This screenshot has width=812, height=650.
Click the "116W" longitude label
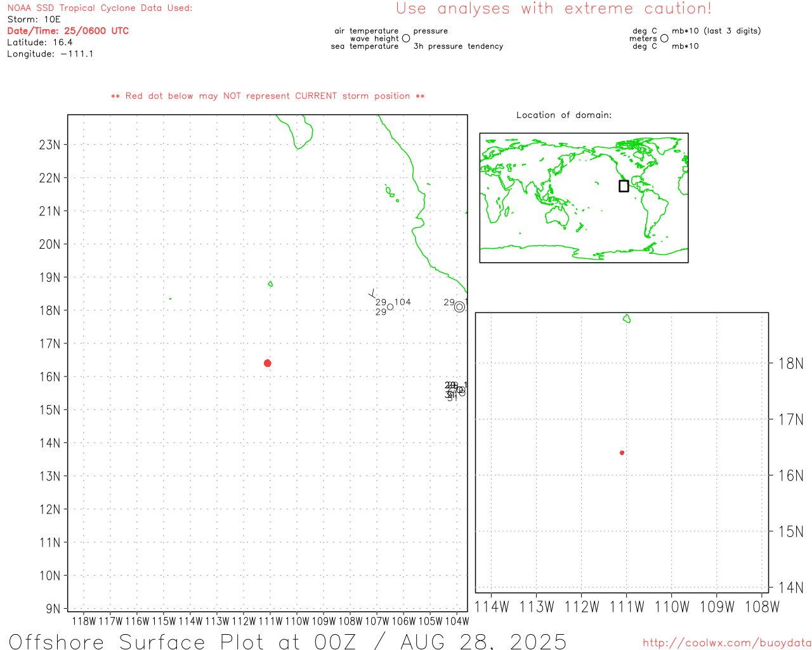137,621
